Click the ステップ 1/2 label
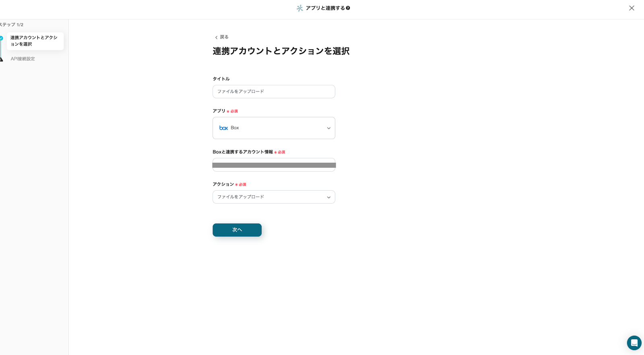Image resolution: width=644 pixels, height=355 pixels. click(11, 25)
